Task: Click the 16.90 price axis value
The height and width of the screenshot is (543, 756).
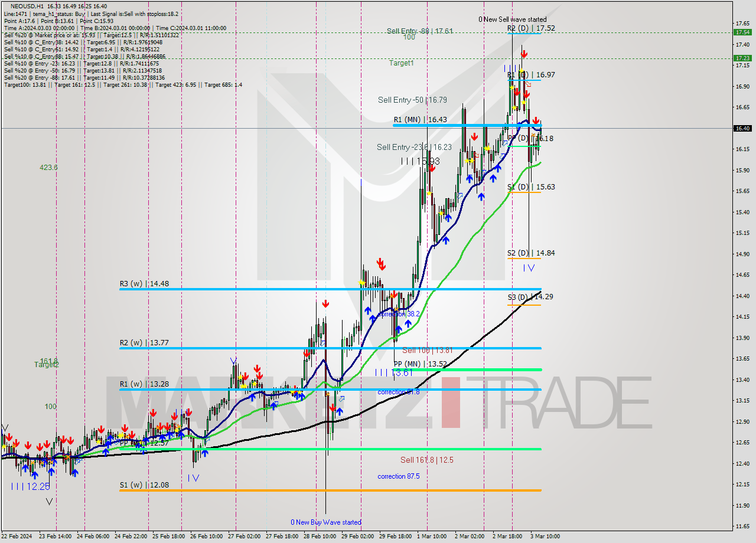Action: pyautogui.click(x=742, y=86)
